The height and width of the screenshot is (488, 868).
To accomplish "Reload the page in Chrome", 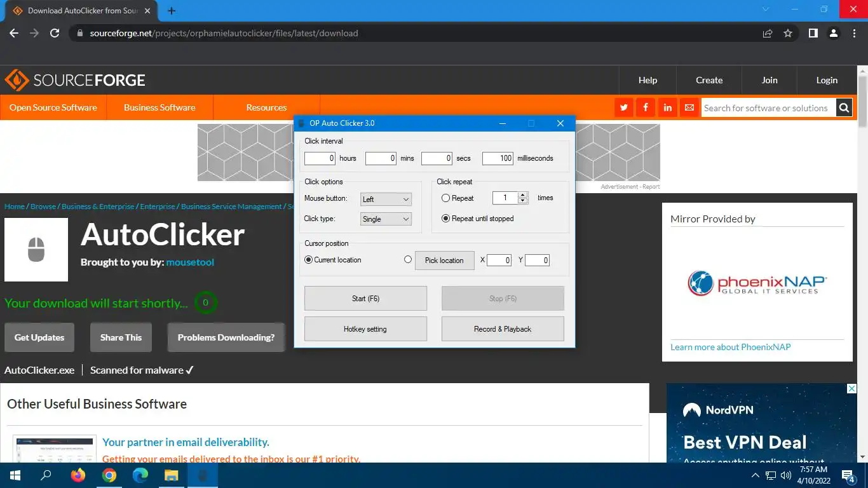I will pos(55,33).
